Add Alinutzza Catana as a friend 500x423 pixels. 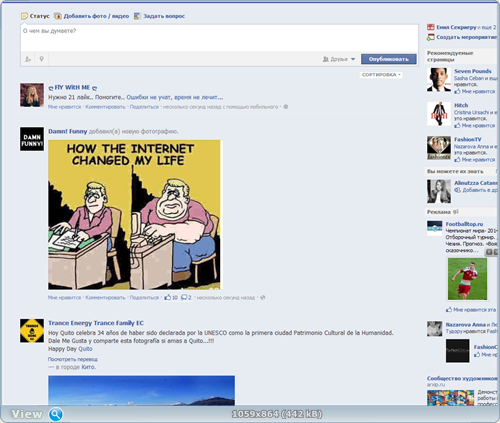[x=476, y=190]
